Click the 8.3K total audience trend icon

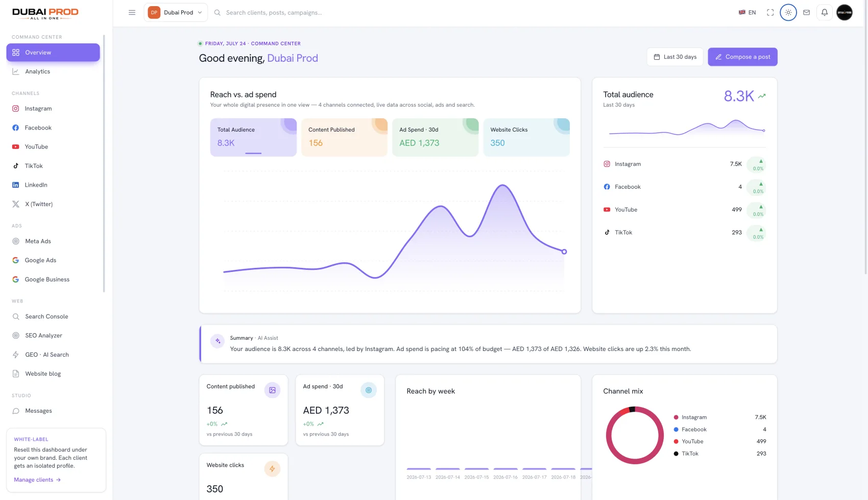762,96
